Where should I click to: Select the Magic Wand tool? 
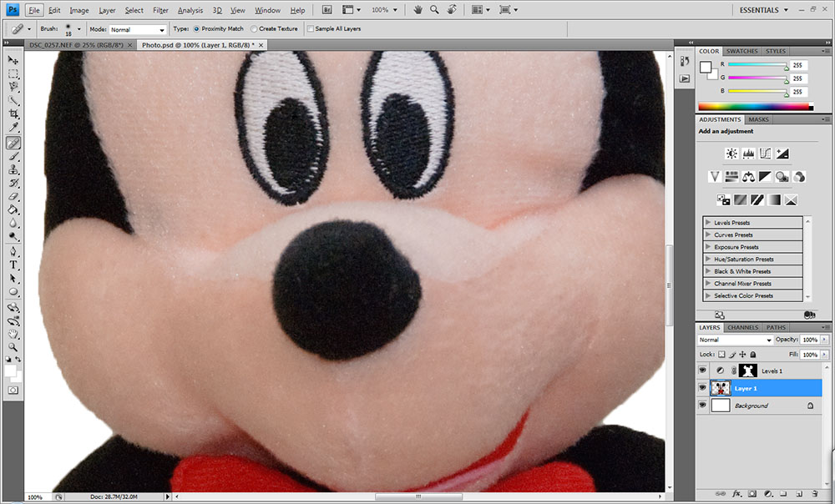(13, 101)
